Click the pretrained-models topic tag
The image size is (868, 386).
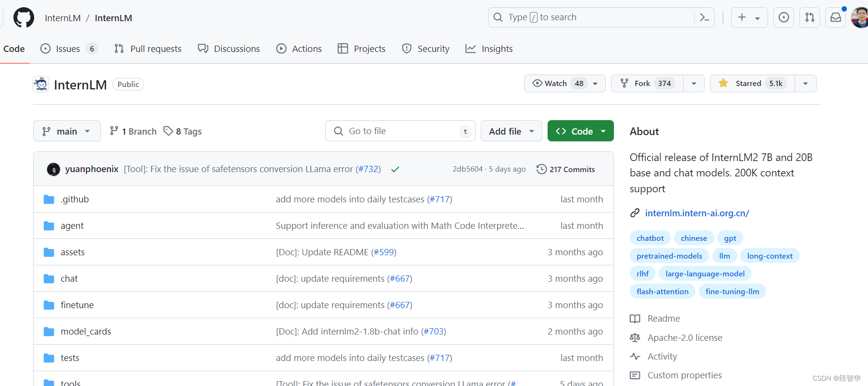pyautogui.click(x=669, y=256)
